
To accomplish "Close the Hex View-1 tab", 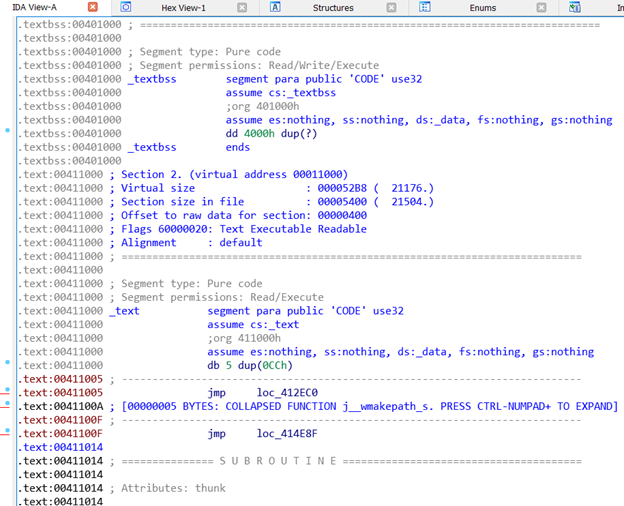I will (x=242, y=7).
